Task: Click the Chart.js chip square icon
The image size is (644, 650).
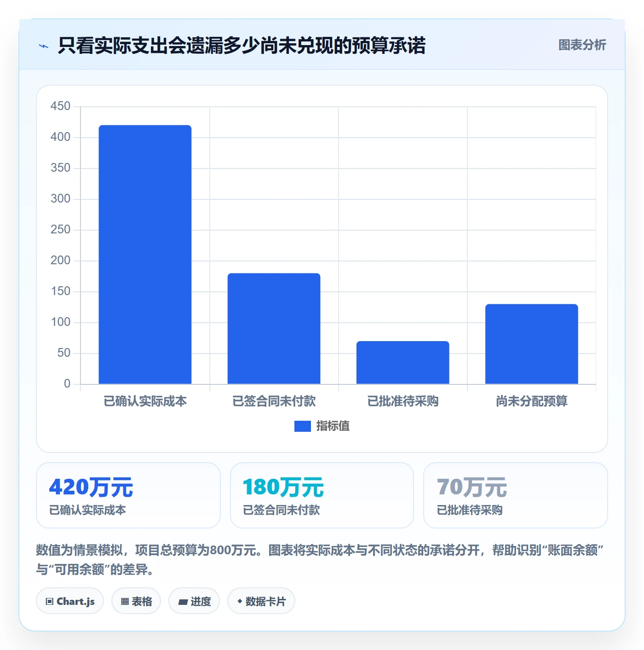Action: pyautogui.click(x=50, y=601)
